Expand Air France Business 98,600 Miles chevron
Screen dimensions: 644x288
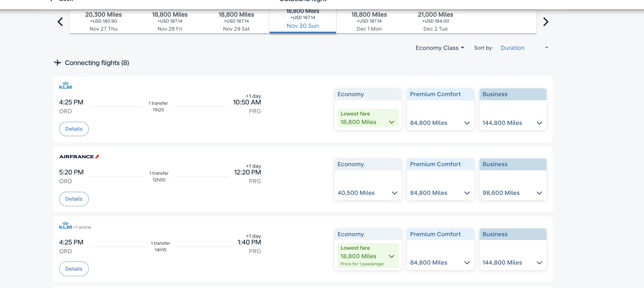pos(539,193)
